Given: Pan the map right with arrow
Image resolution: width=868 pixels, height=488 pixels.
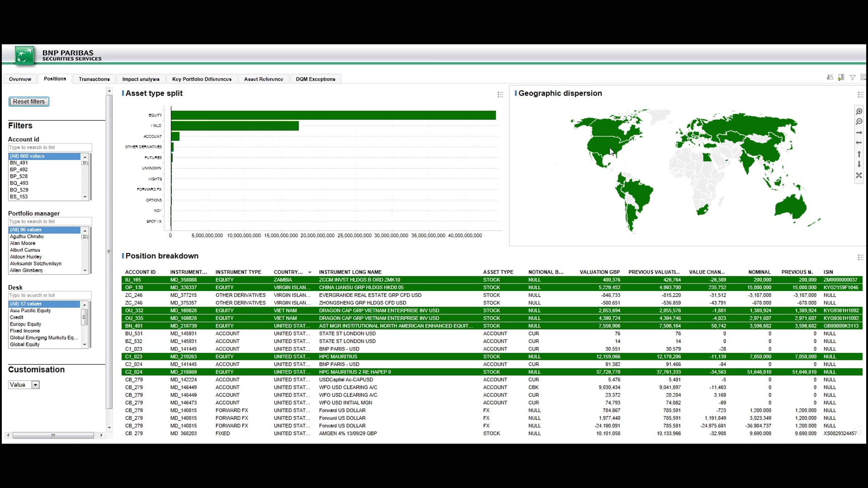Looking at the screenshot, I should tap(859, 133).
